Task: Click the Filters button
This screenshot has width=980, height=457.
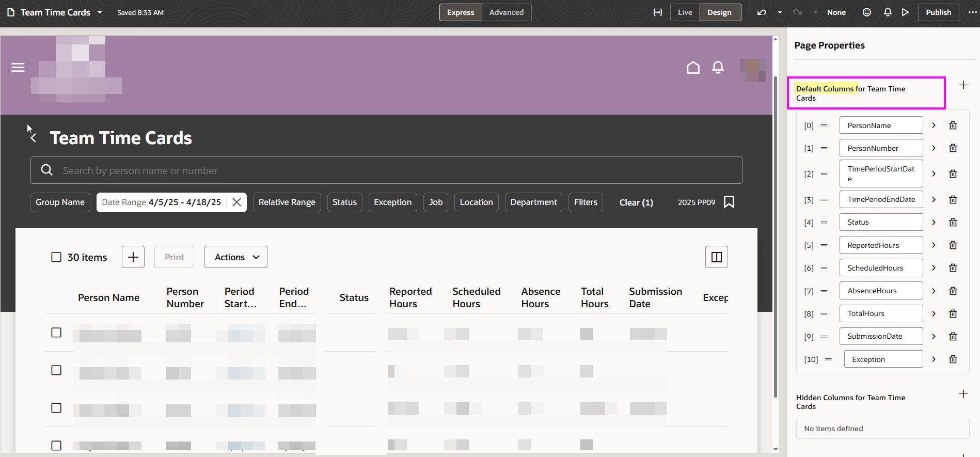Action: [x=586, y=202]
